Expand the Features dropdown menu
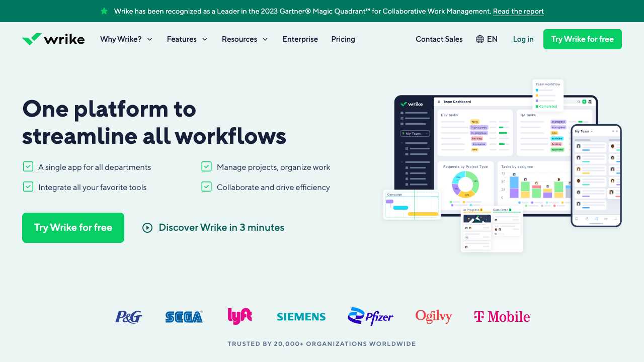The width and height of the screenshot is (644, 362). click(187, 39)
